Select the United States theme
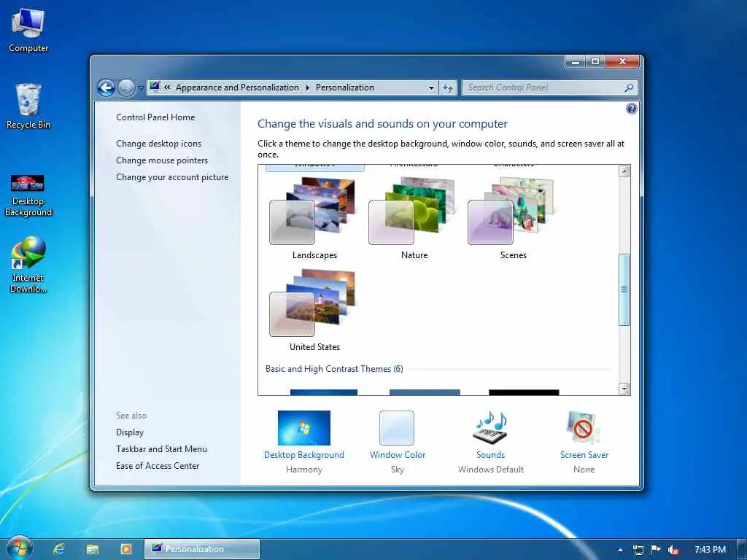 pos(314,310)
